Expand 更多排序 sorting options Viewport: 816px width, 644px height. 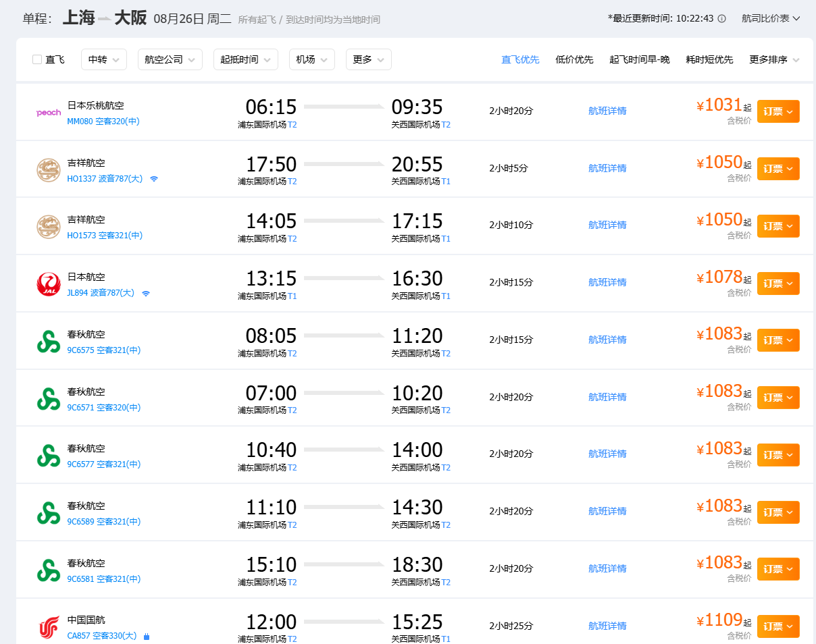click(x=774, y=59)
